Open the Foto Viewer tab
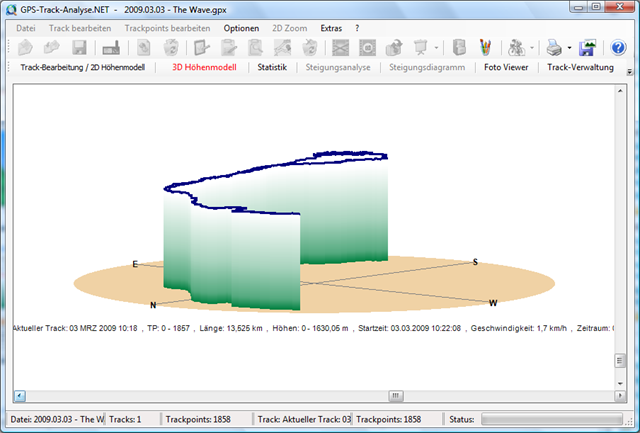 pyautogui.click(x=506, y=67)
